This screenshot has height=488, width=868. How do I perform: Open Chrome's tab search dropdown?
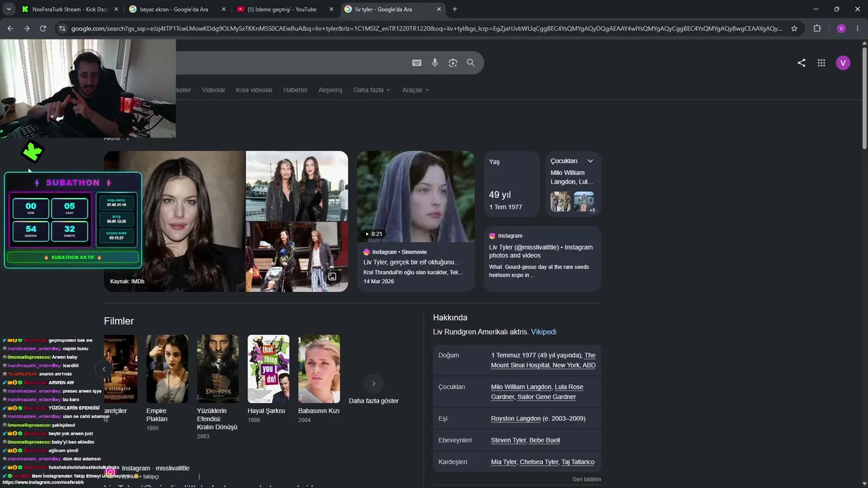[x=9, y=9]
